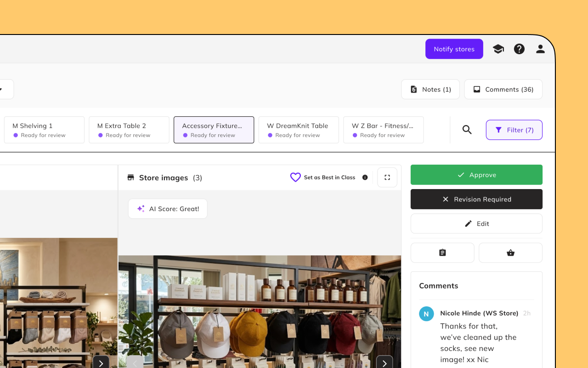Click the shopping basket icon button
The height and width of the screenshot is (368, 588).
pos(510,253)
